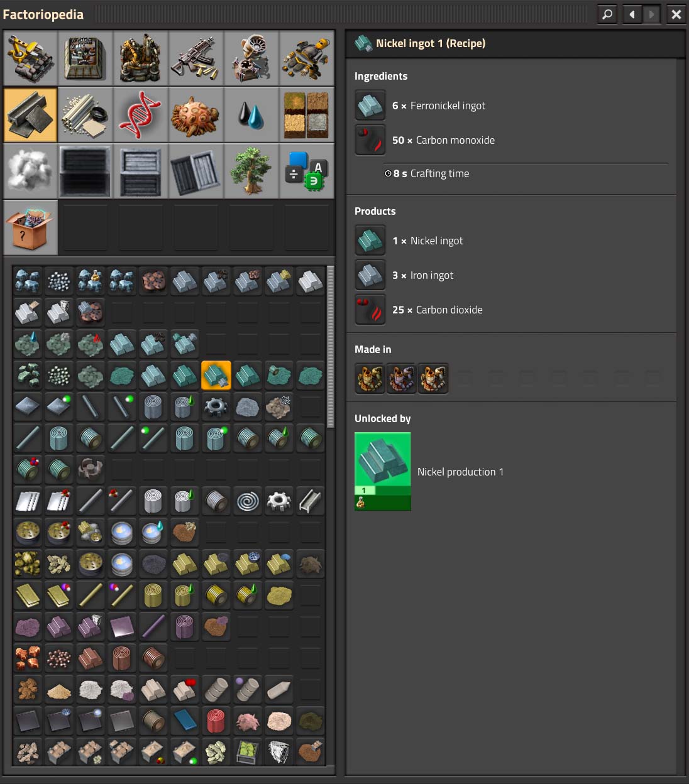The height and width of the screenshot is (784, 689).
Task: Select the orange-highlighted Nickel ingot 1 recipe
Action: [x=216, y=375]
